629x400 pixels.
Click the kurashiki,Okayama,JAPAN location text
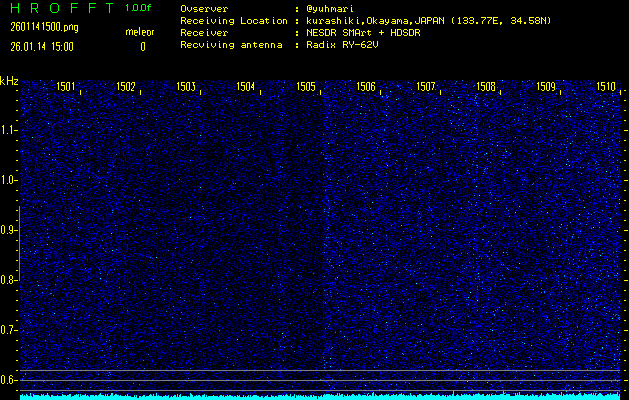(x=428, y=21)
